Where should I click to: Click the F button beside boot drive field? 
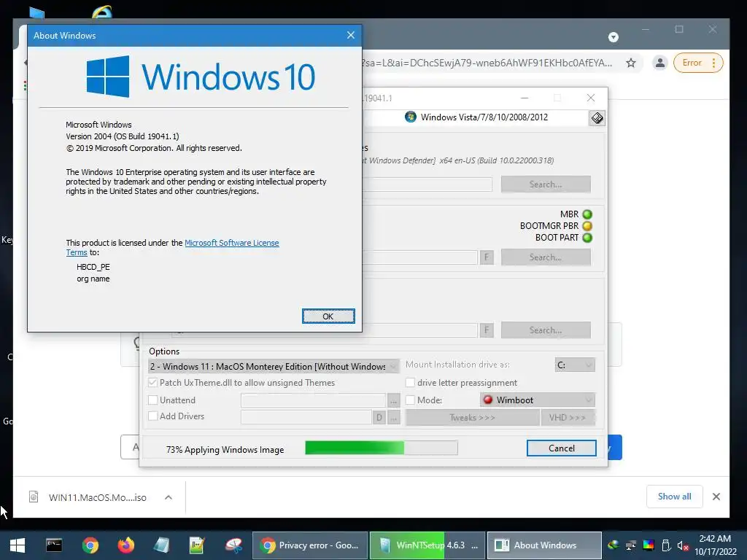[487, 257]
